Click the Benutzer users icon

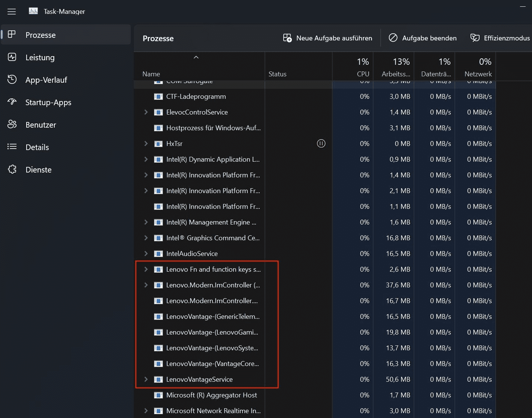[x=12, y=125]
